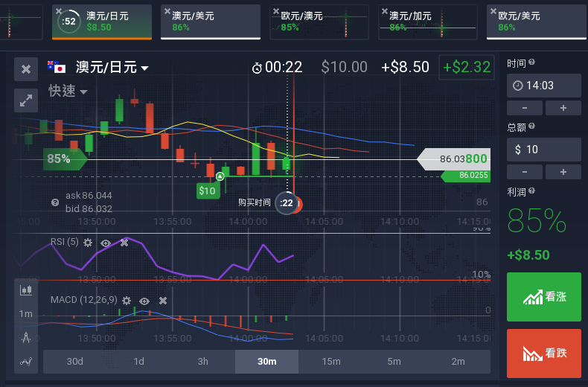Remove the RSI indicator

tap(124, 243)
